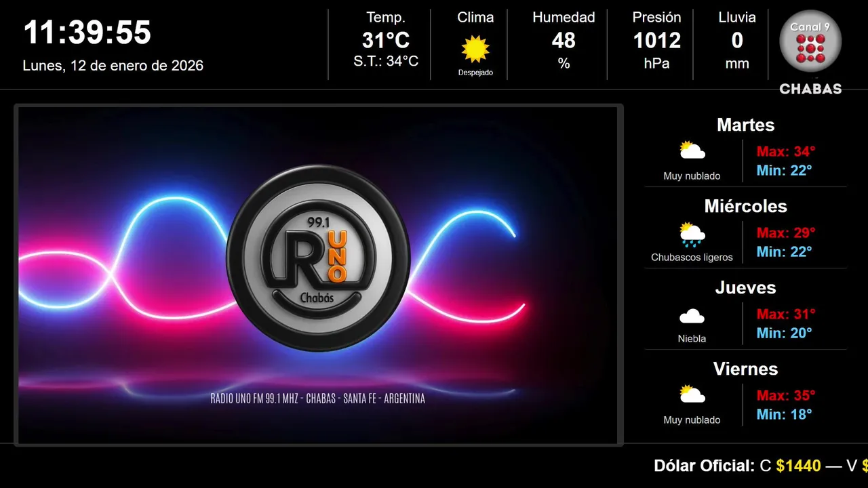Click the Radio Uno 99.1 circular logo
The width and height of the screenshot is (868, 488).
[318, 258]
